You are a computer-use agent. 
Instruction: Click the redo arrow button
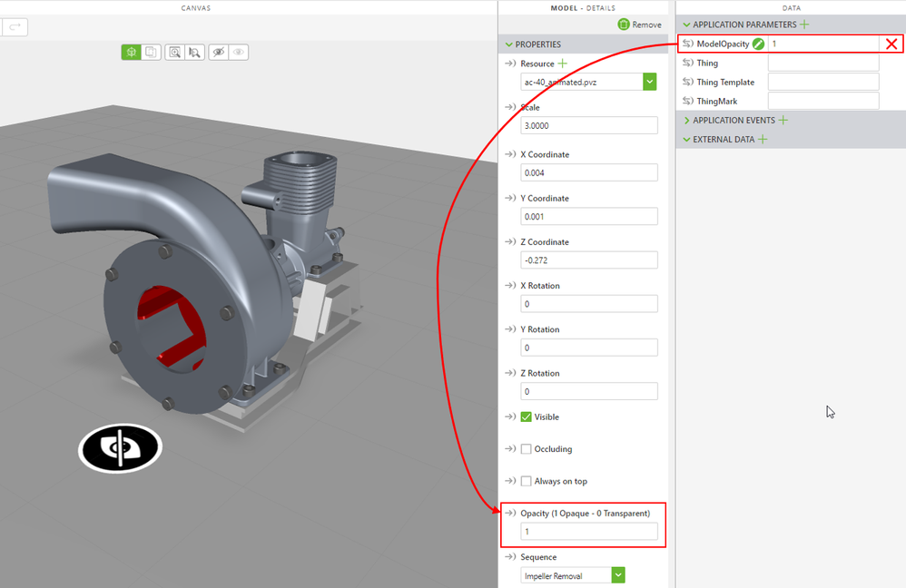(x=15, y=27)
